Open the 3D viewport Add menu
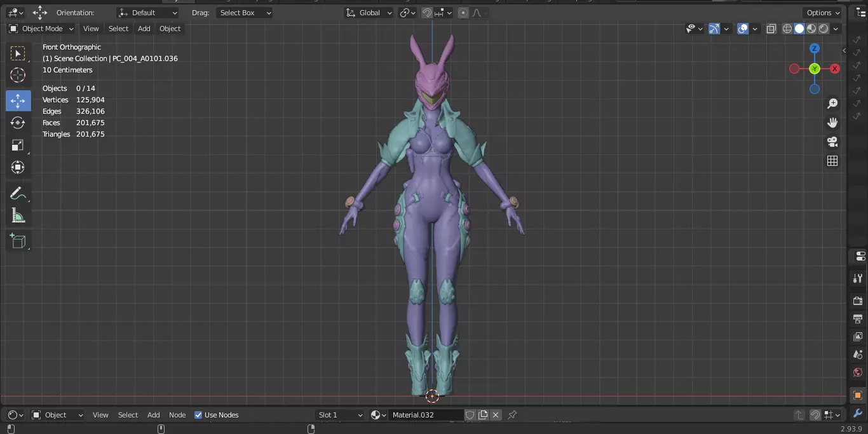Screen dimensions: 868x434 pyautogui.click(x=144, y=29)
